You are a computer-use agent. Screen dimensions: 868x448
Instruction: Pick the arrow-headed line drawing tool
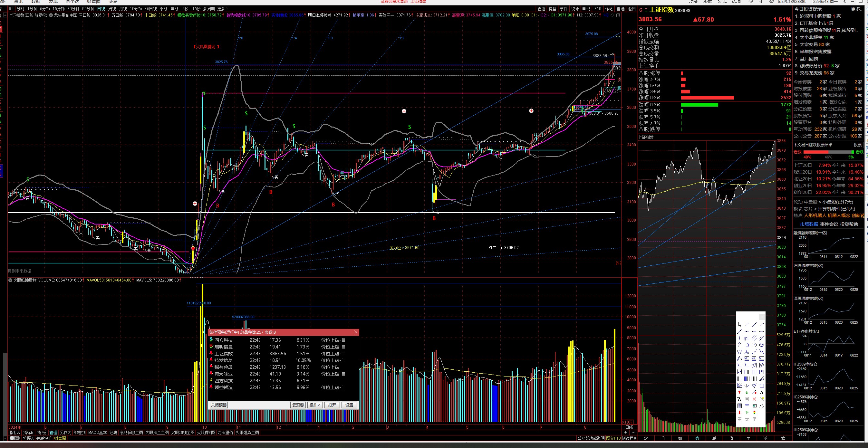pyautogui.click(x=762, y=324)
